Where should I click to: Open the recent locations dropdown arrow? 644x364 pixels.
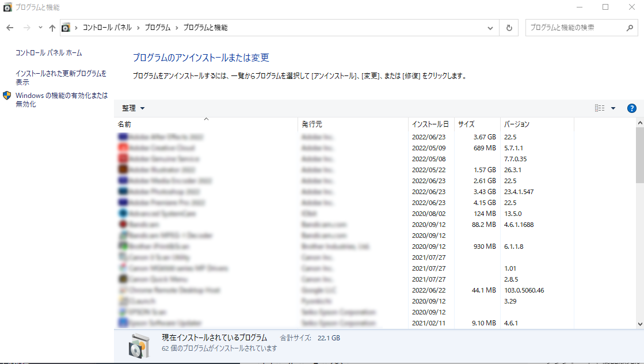coord(40,28)
